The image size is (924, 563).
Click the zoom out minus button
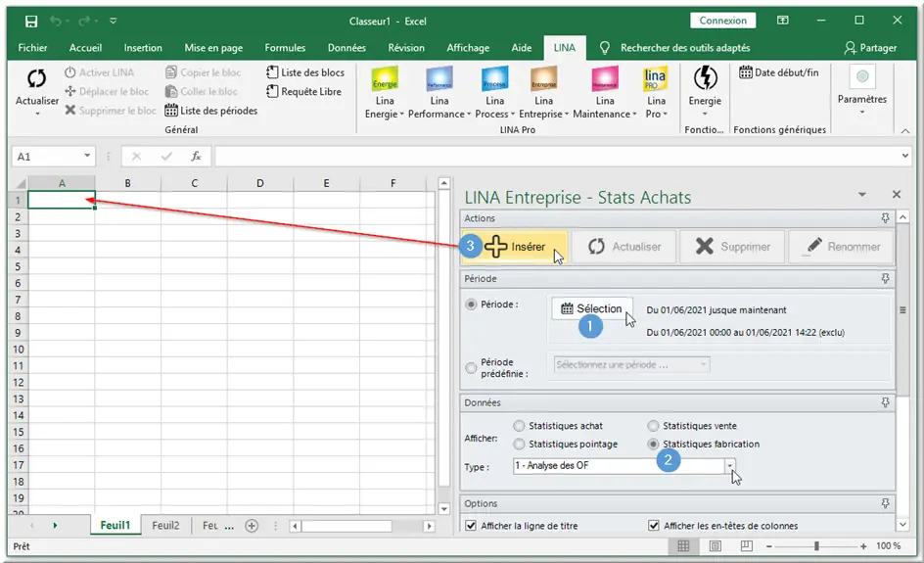(769, 546)
